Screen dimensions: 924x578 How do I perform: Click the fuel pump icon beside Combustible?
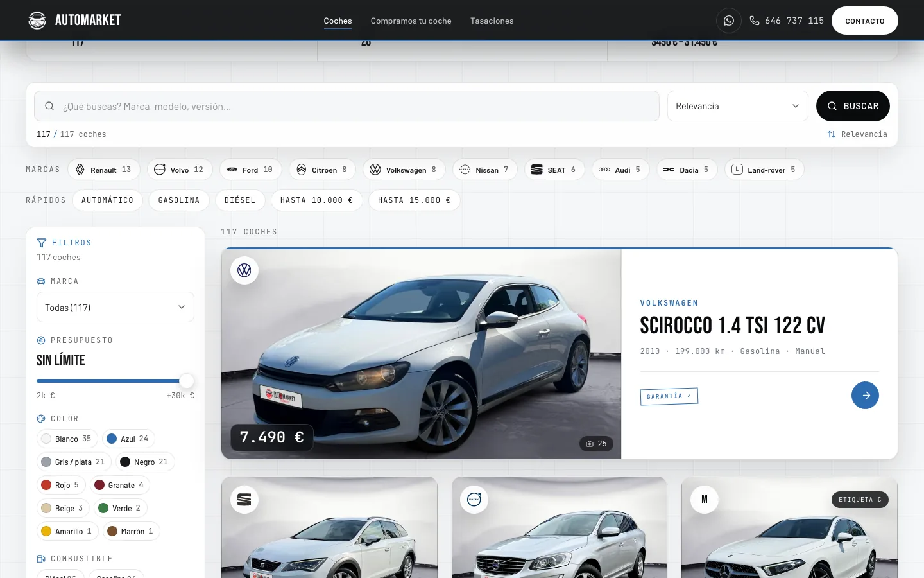[x=41, y=559]
